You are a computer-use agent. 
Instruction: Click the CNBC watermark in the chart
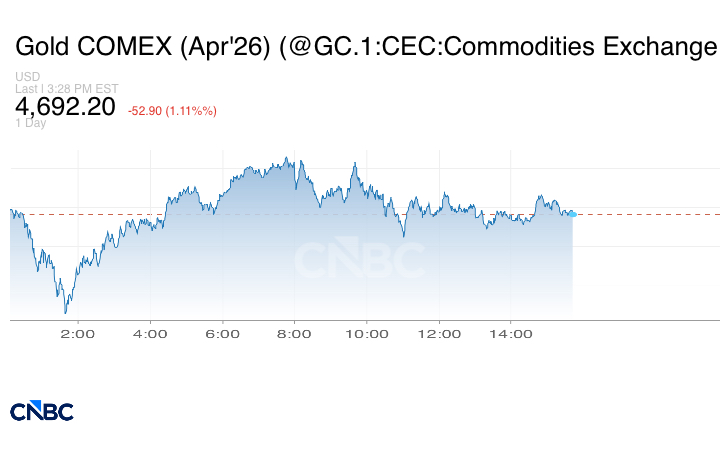[359, 260]
